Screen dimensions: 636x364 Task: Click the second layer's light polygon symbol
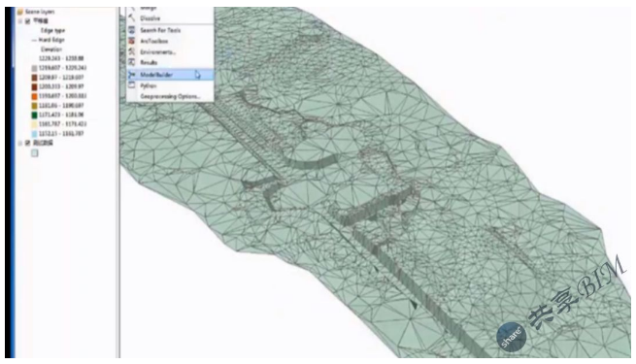point(35,152)
